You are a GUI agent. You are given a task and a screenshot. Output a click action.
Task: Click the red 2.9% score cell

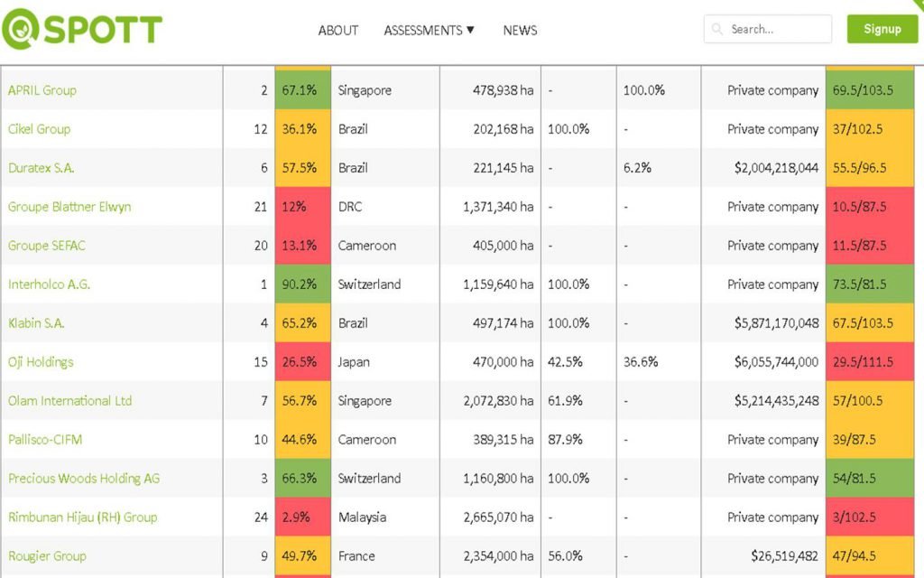302,517
